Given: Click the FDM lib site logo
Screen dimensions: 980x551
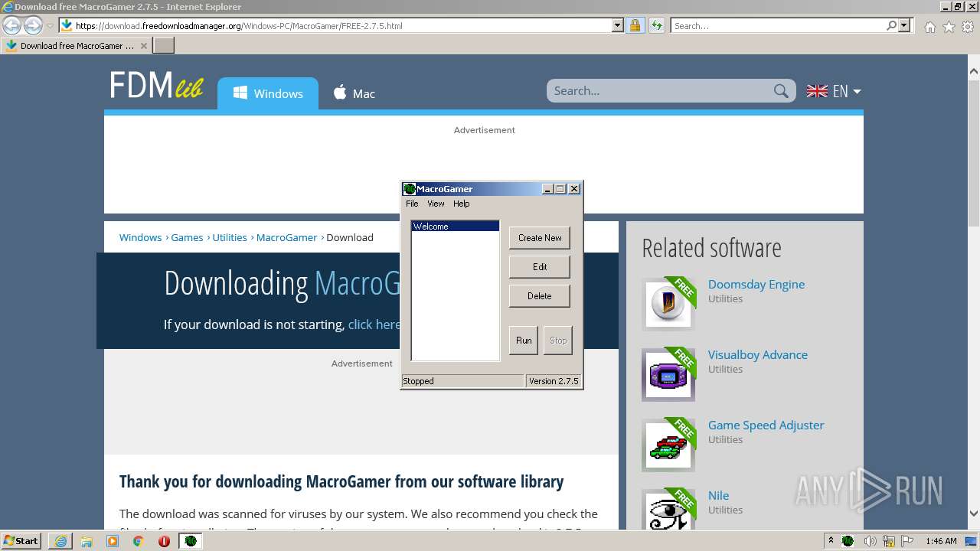Looking at the screenshot, I should pos(156,85).
